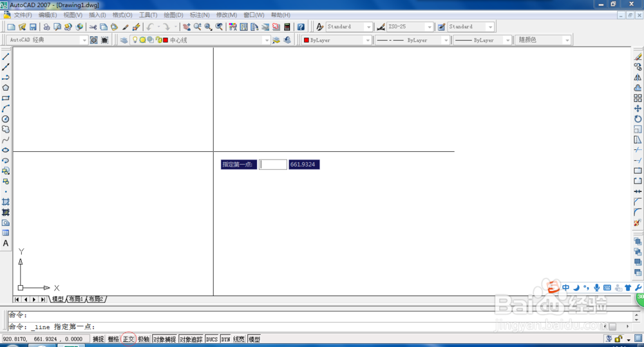Select the 模型 model tab
This screenshot has height=347, width=644.
(x=58, y=299)
